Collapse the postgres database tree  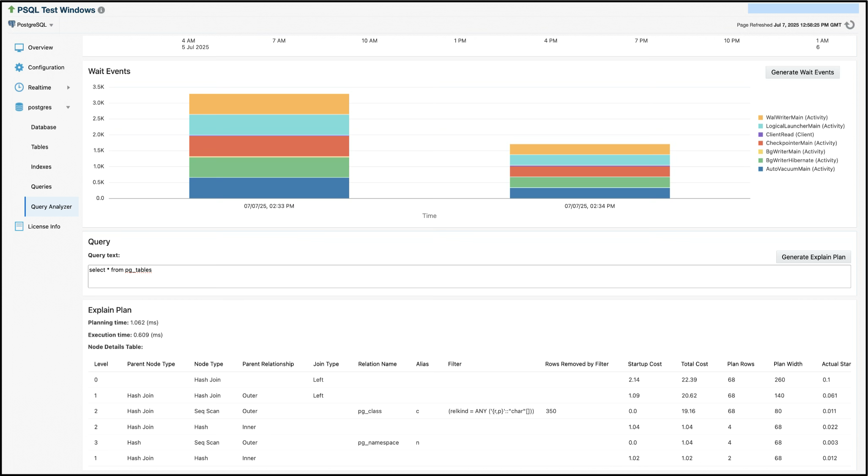[x=68, y=107]
